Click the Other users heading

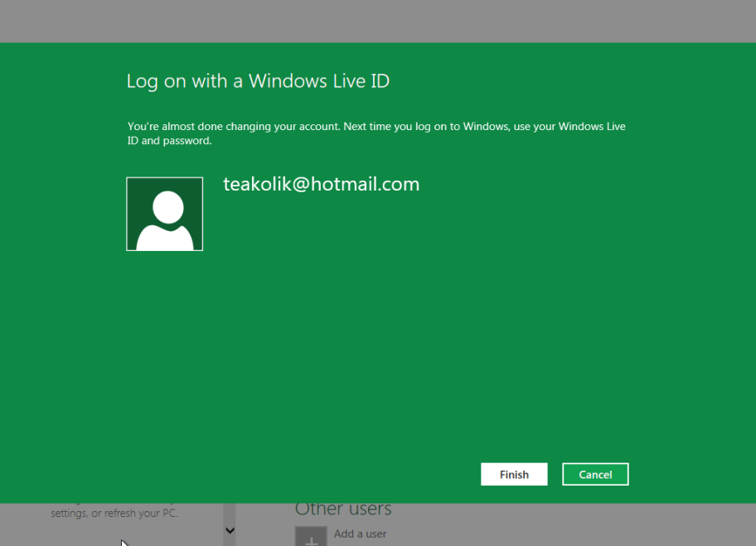pyautogui.click(x=343, y=510)
